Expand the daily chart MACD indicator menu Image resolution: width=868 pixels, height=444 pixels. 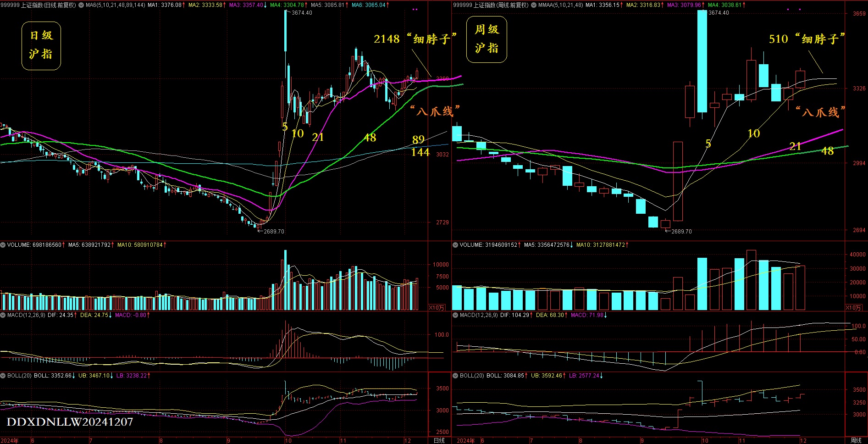(3, 315)
